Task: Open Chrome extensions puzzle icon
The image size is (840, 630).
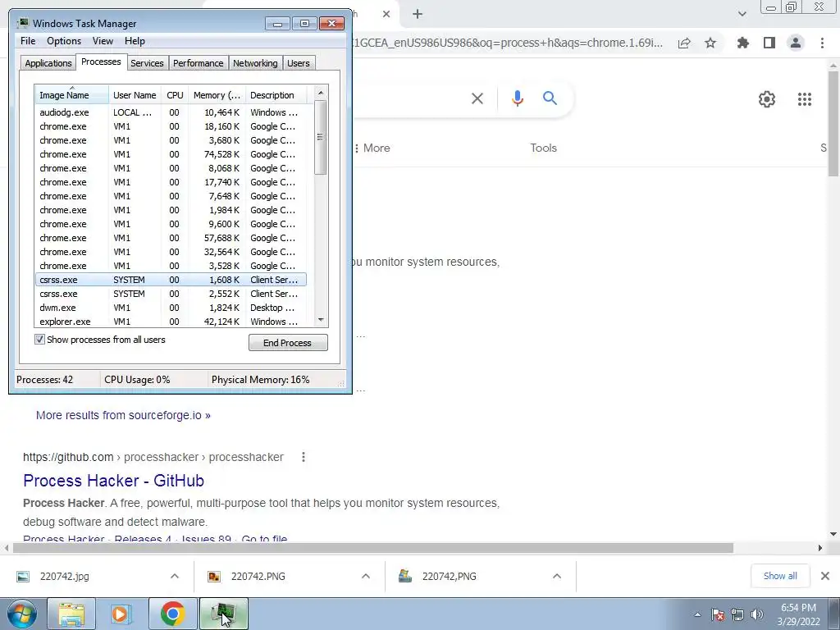Action: pyautogui.click(x=743, y=43)
